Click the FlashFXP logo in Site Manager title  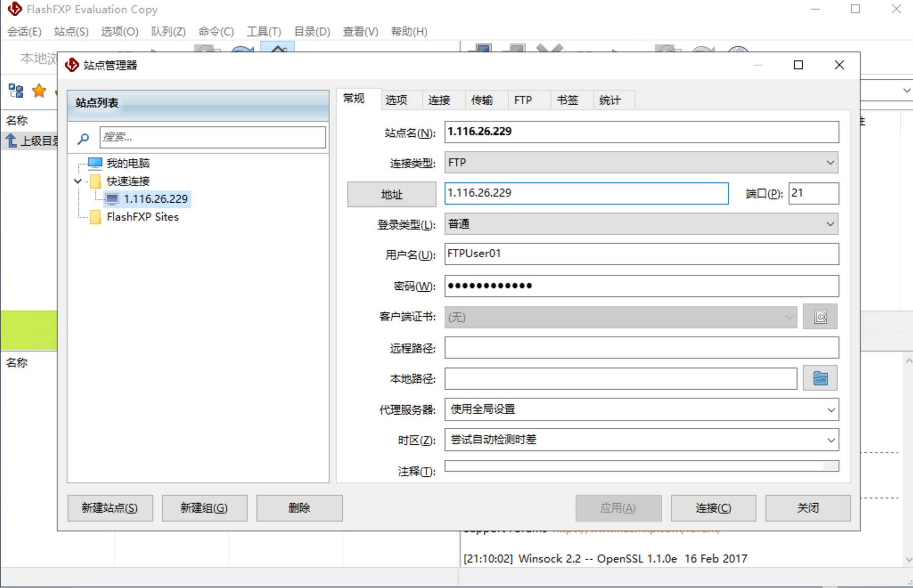[x=72, y=65]
